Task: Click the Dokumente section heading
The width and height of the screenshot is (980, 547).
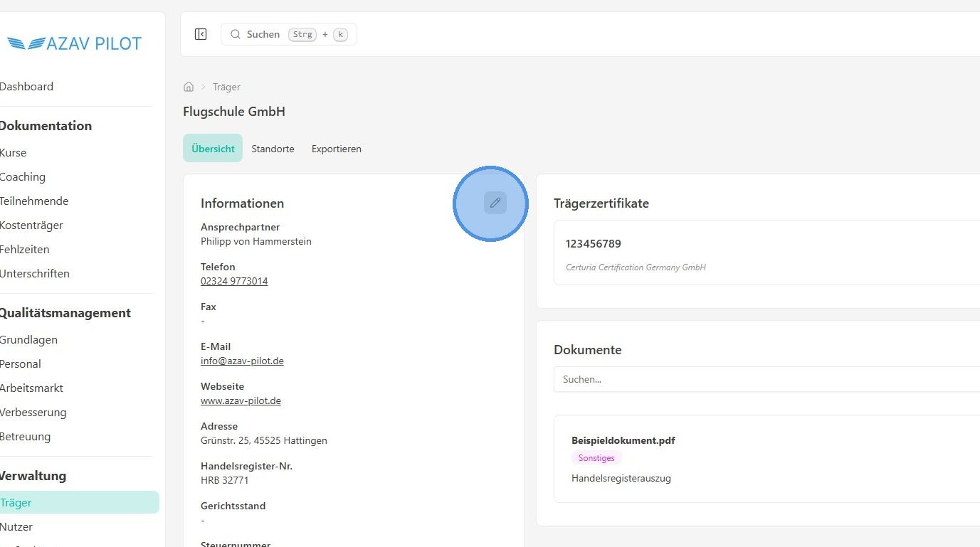Action: 588,350
